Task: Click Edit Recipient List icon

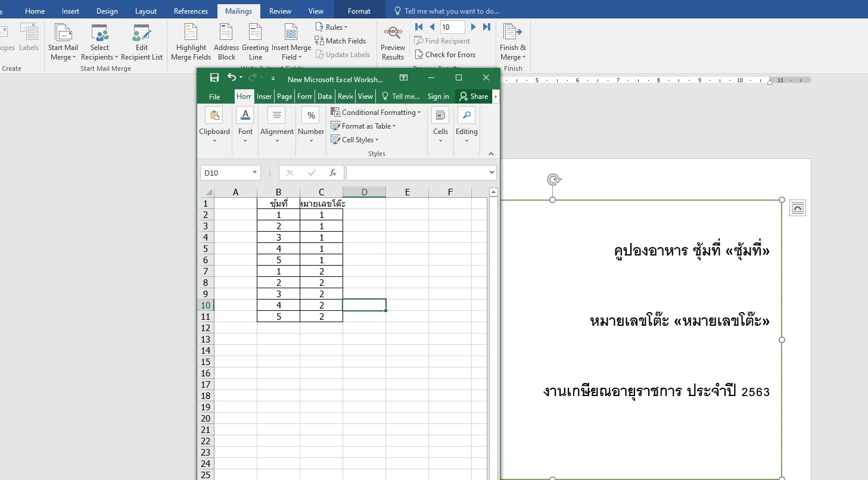Action: [x=142, y=33]
